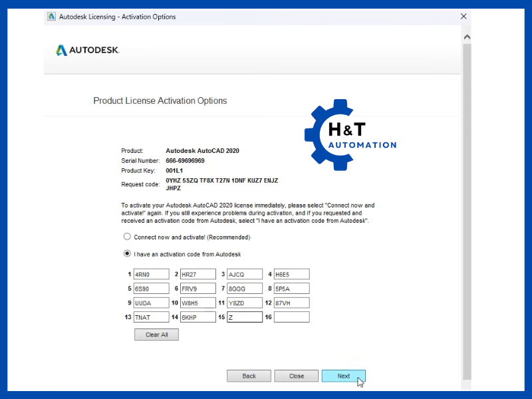Viewport: 532px width, 399px height.
Task: Click the Autodesk icon in title bar
Action: point(51,17)
